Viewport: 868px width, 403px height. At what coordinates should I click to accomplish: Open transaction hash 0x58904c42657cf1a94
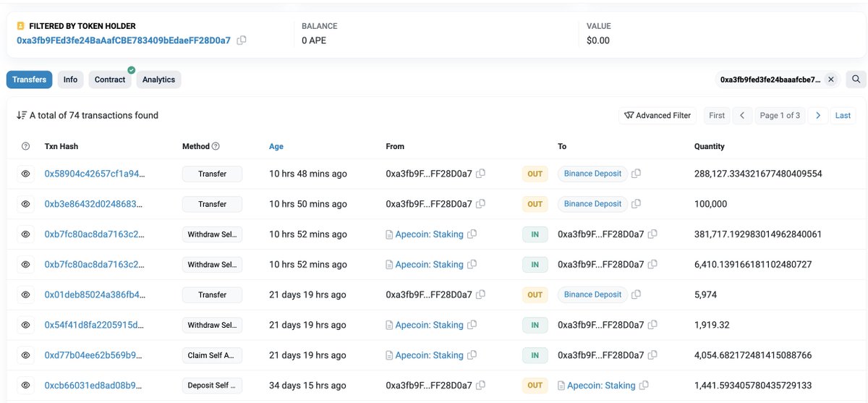coord(95,174)
